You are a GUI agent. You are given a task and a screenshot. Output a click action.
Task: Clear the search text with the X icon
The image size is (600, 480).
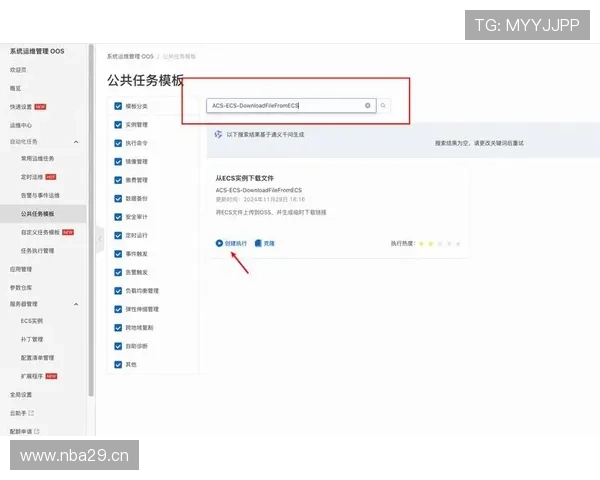[367, 106]
